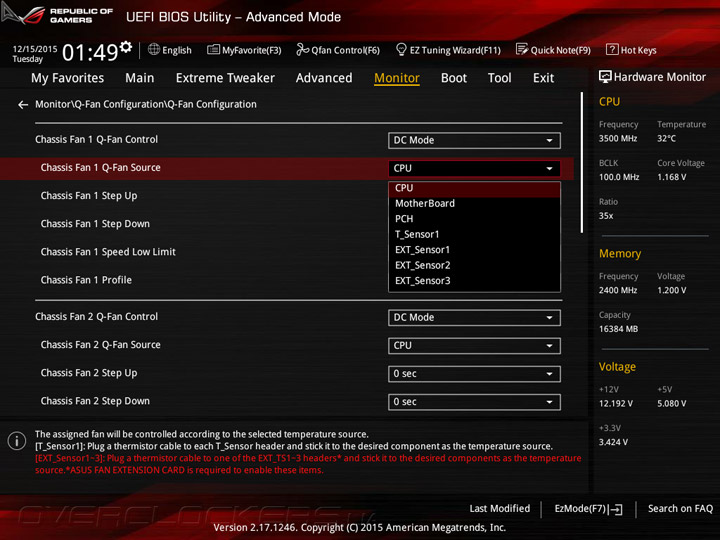This screenshot has height=540, width=720.
Task: Collapse Chassis Fan 1 Q-Fan Source dropdown
Action: (474, 169)
